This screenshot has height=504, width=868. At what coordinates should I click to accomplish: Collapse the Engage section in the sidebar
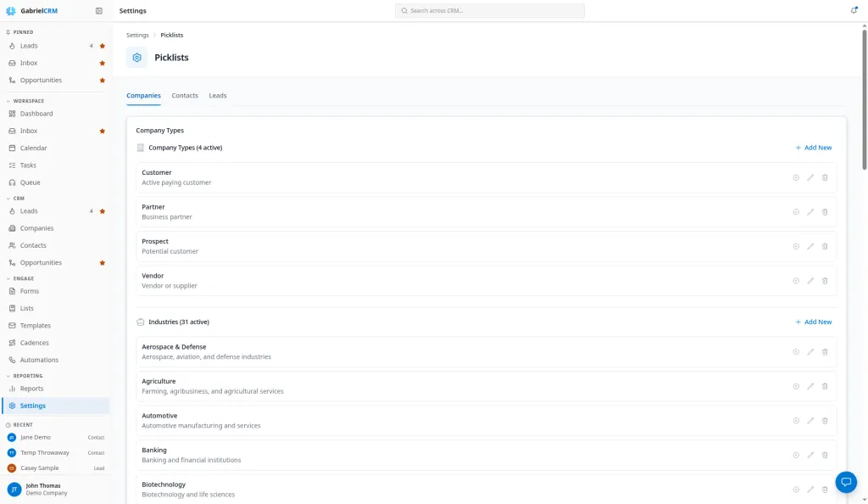click(20, 278)
